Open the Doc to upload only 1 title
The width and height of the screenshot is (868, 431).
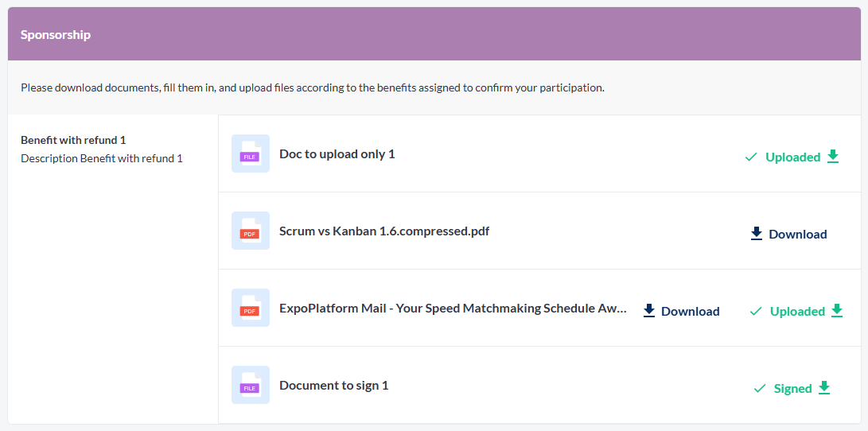(x=337, y=154)
